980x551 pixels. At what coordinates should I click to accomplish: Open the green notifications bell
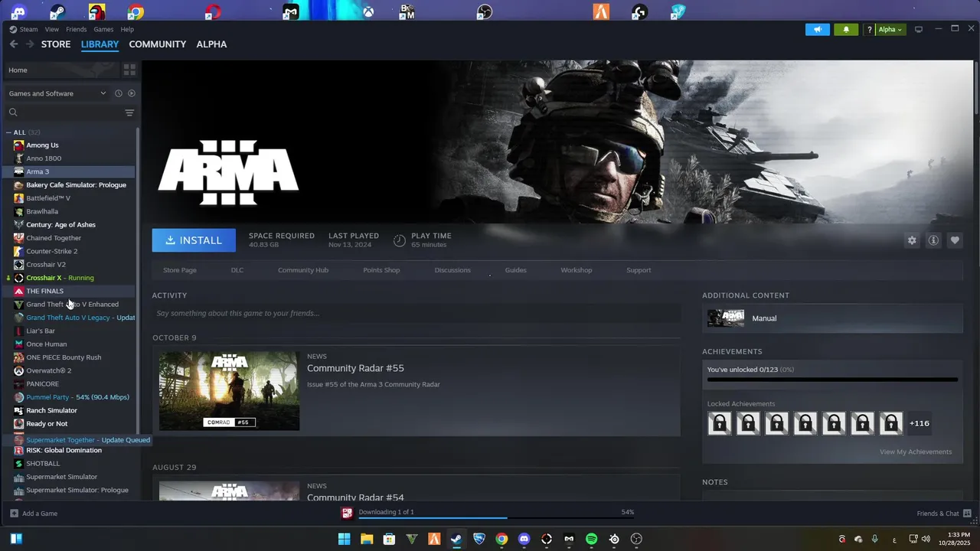click(x=846, y=29)
